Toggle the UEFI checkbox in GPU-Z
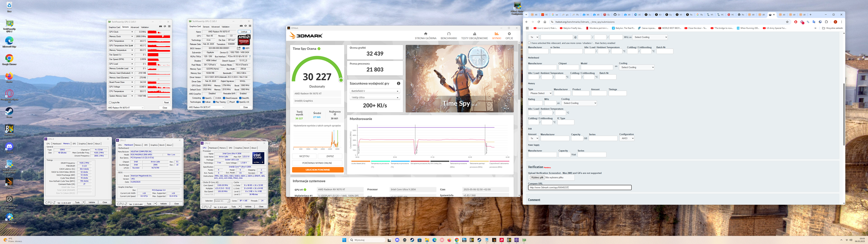The height and width of the screenshot is (244, 868). [244, 48]
